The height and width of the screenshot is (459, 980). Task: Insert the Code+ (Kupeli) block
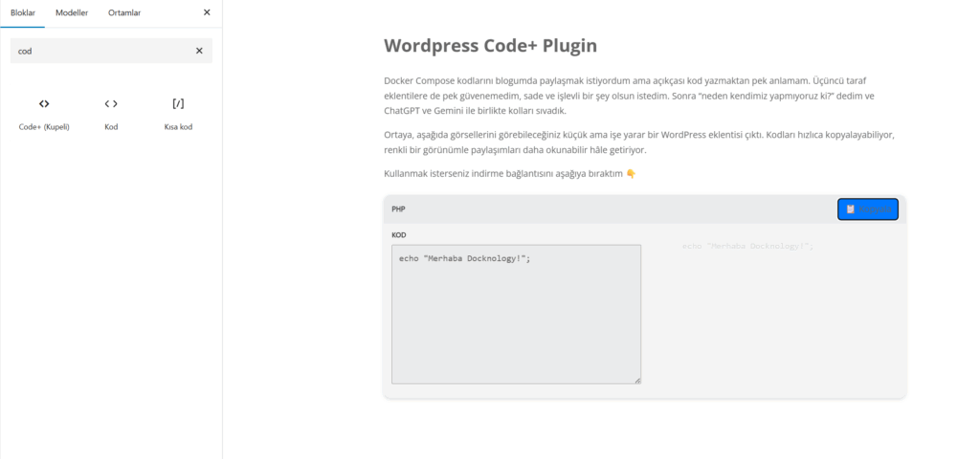(44, 113)
